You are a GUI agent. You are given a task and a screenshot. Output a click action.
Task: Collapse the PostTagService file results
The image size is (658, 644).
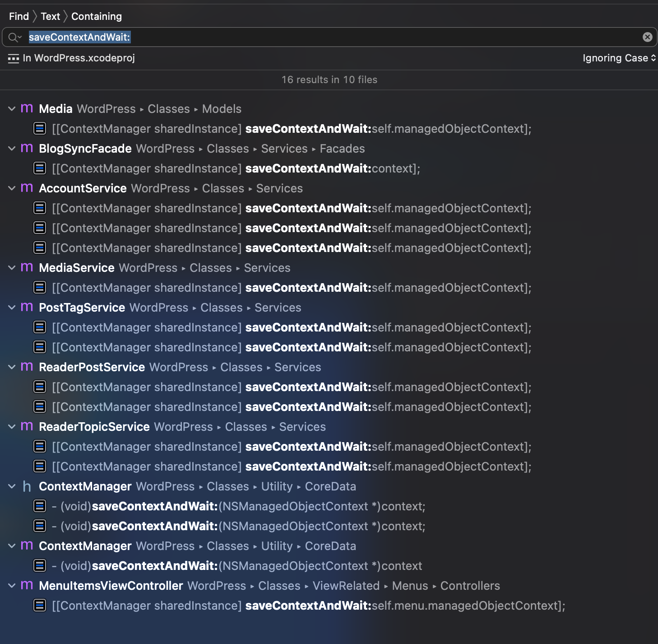coord(12,308)
